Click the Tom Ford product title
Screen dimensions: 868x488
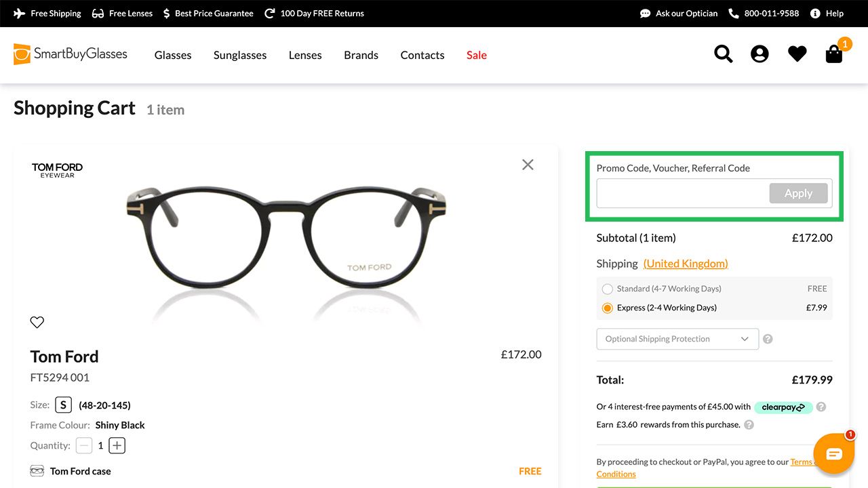coord(64,357)
